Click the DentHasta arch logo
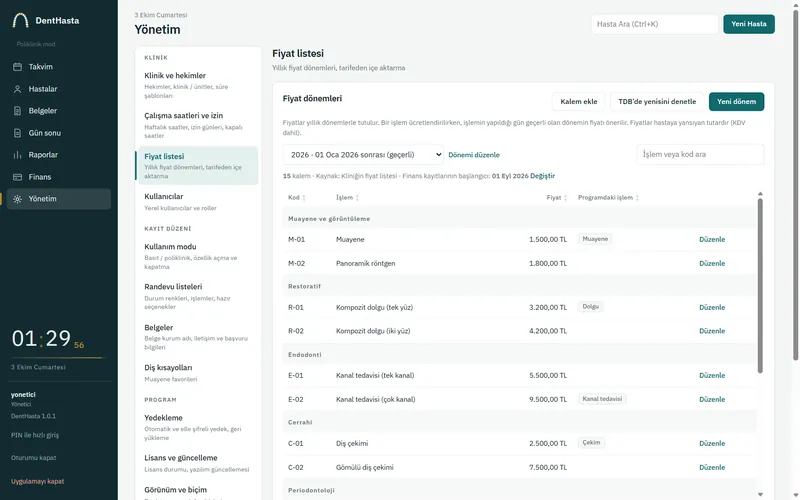Screen dimensions: 800x500 (x=20, y=20)
